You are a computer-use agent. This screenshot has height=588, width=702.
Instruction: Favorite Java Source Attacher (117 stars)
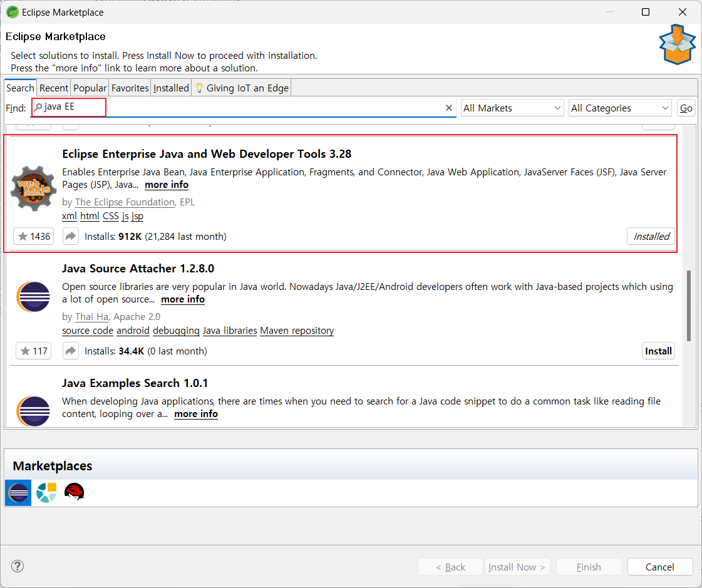34,351
